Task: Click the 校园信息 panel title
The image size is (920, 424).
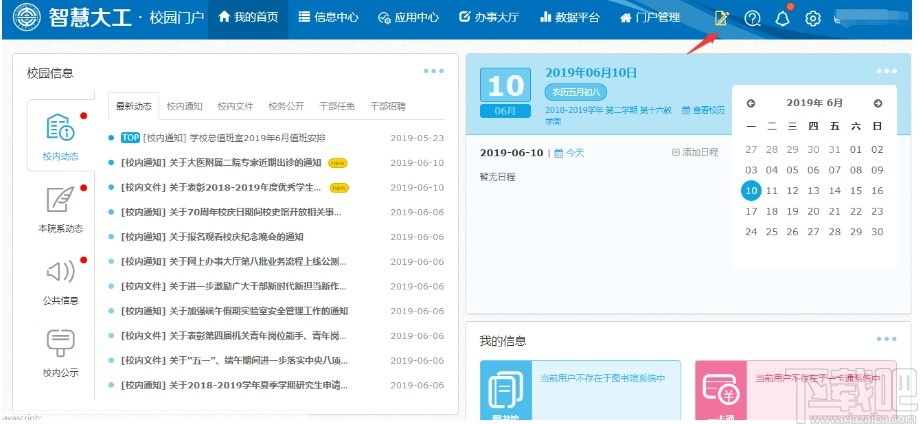Action: pos(50,73)
